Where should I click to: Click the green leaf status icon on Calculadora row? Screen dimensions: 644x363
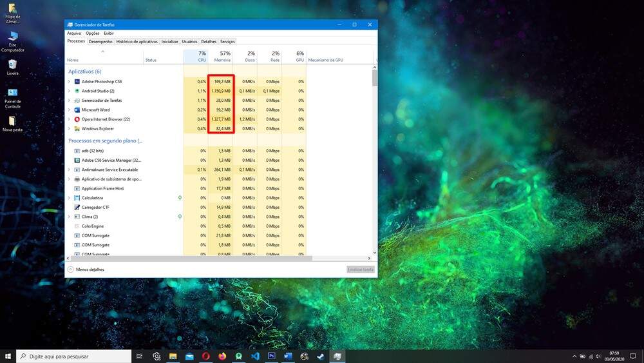(180, 198)
